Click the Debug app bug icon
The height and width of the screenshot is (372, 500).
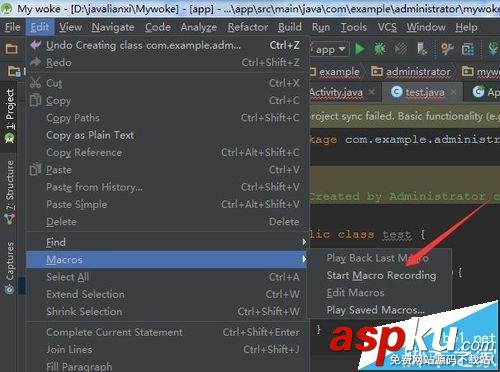[x=380, y=49]
